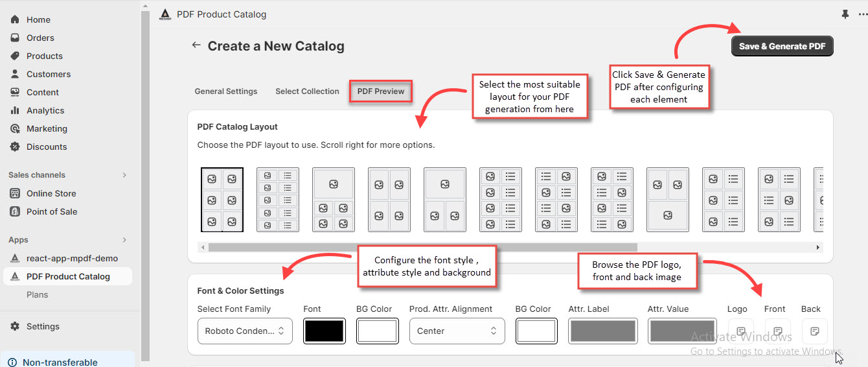Select the sixth layout with four image-list rows
This screenshot has height=367, width=868.
pos(501,200)
